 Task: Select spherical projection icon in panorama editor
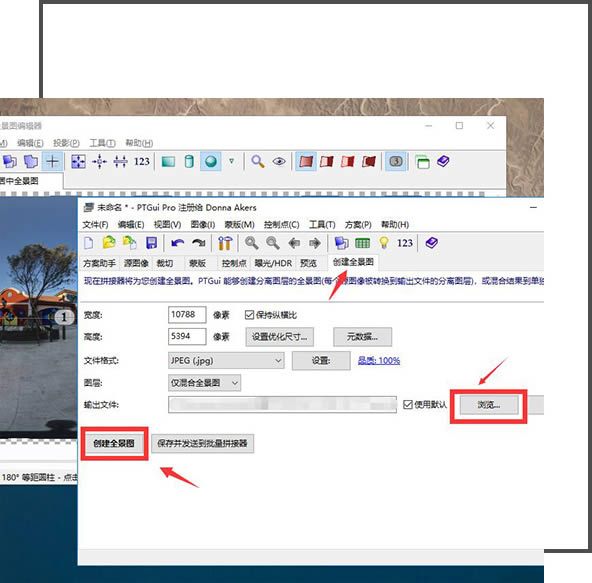tap(211, 162)
